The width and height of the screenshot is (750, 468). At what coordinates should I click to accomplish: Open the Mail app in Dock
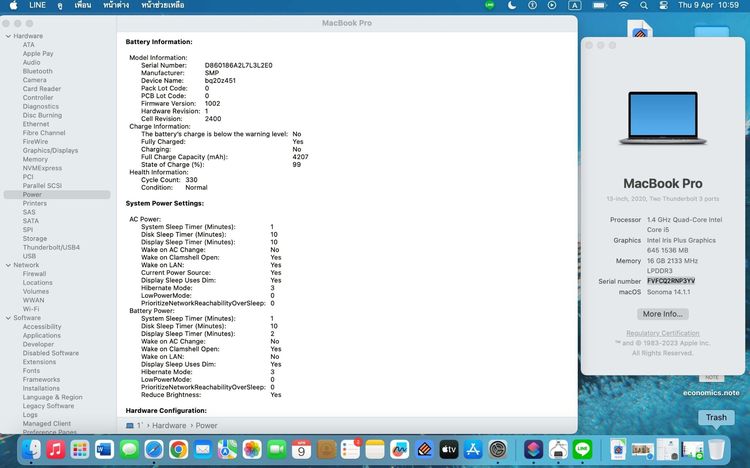pyautogui.click(x=203, y=450)
